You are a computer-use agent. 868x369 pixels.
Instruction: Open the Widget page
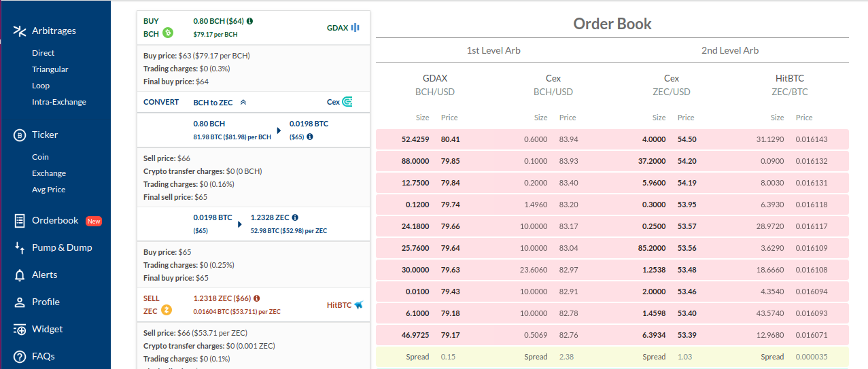pos(48,329)
